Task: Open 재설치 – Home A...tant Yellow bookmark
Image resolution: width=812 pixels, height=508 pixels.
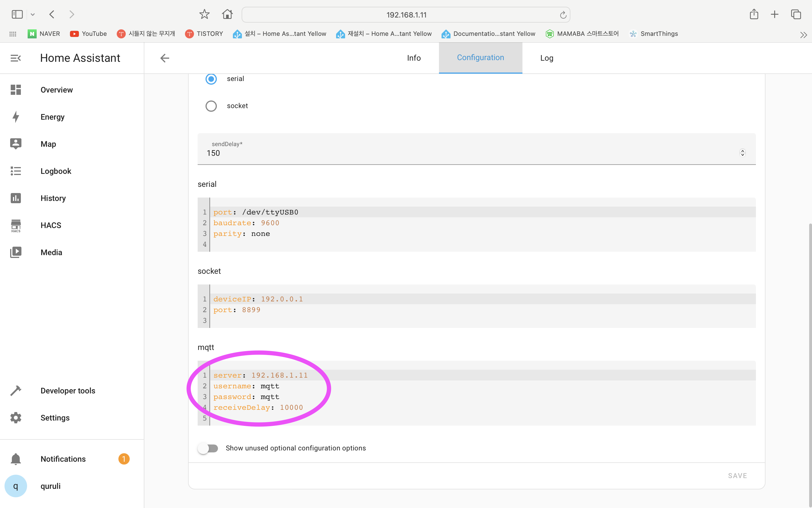Action: click(x=384, y=34)
